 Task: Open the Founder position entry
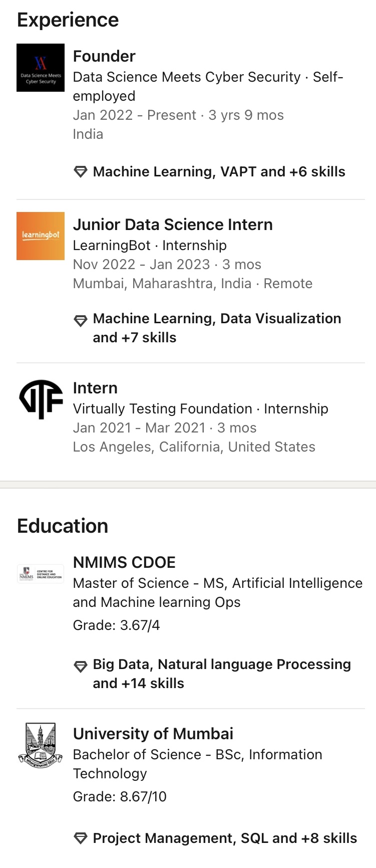[104, 56]
